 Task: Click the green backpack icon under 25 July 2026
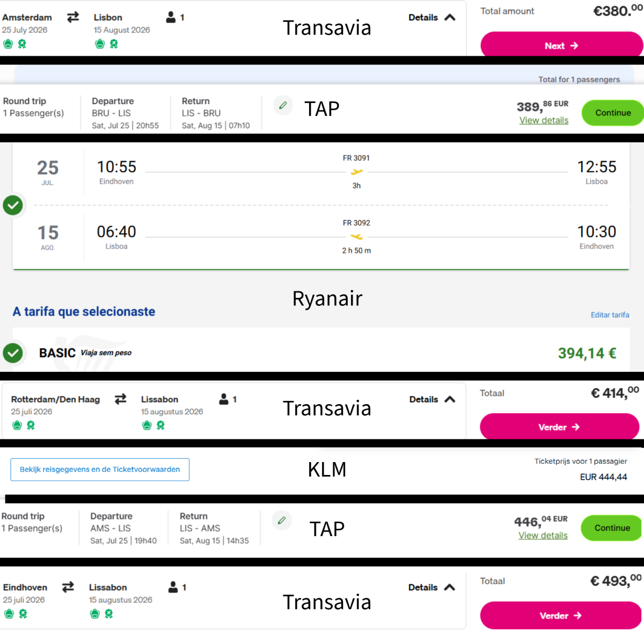pos(8,43)
